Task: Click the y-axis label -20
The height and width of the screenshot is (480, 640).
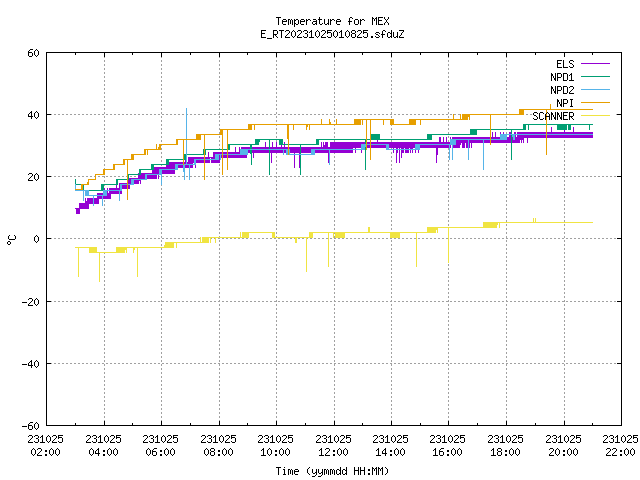Action: [x=30, y=302]
